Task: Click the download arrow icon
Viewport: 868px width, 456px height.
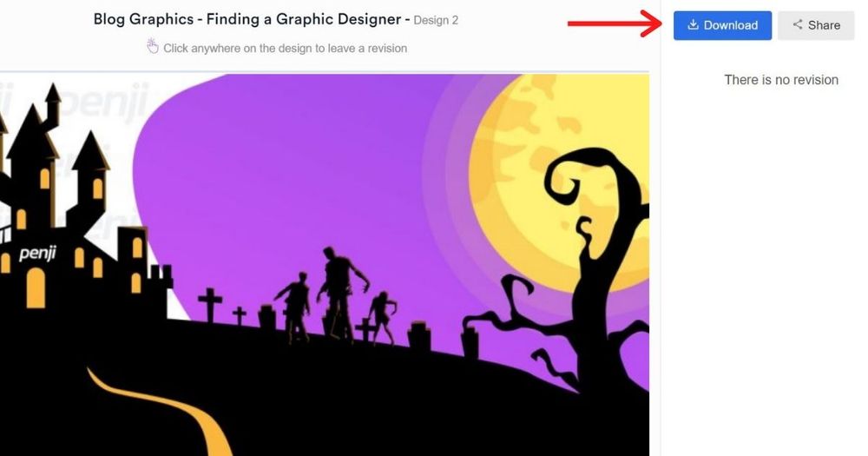Action: coord(693,25)
